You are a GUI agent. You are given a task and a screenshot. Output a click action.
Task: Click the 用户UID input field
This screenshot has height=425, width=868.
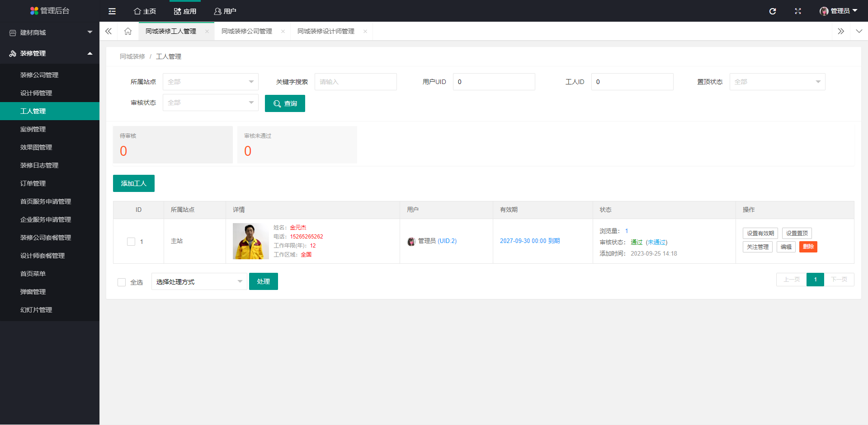point(494,82)
